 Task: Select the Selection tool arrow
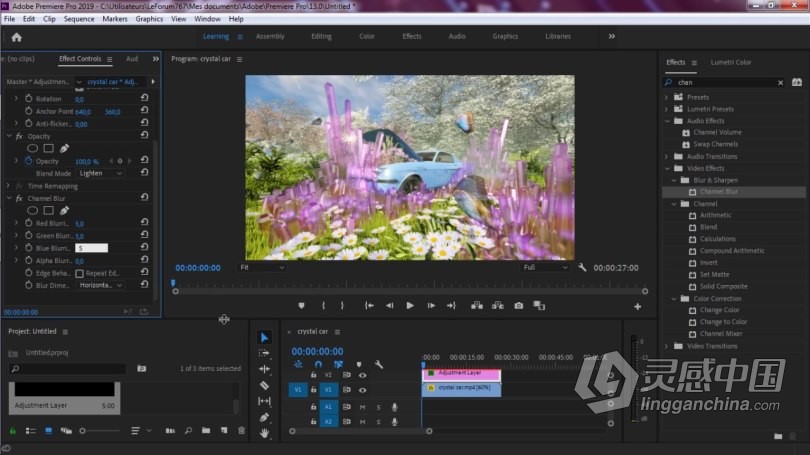point(264,337)
